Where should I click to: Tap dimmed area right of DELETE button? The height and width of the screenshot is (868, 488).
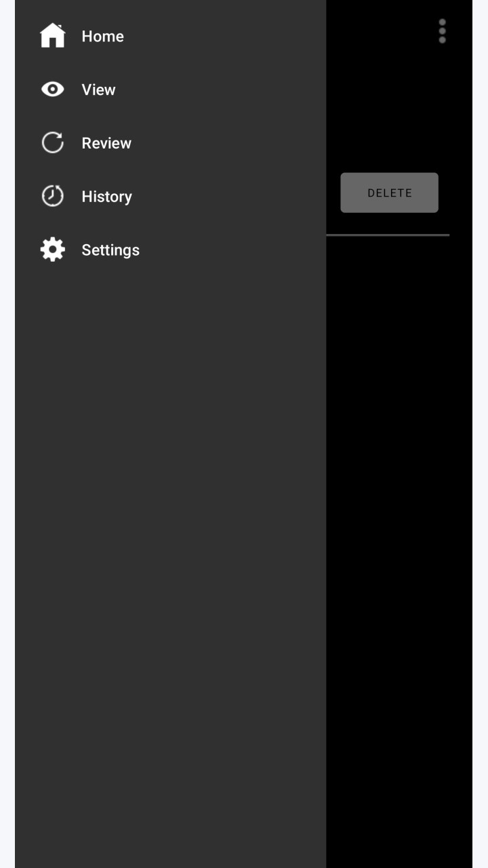[x=455, y=193]
